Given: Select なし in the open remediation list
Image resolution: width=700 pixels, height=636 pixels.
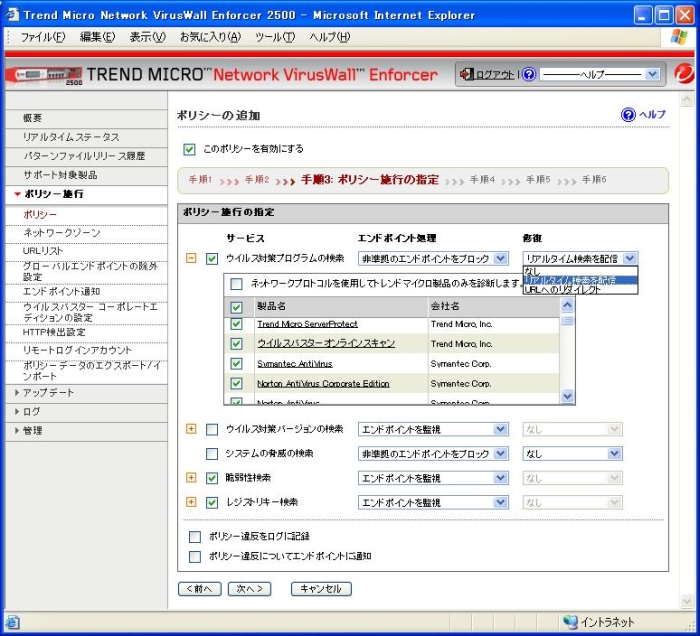Looking at the screenshot, I should tap(580, 271).
